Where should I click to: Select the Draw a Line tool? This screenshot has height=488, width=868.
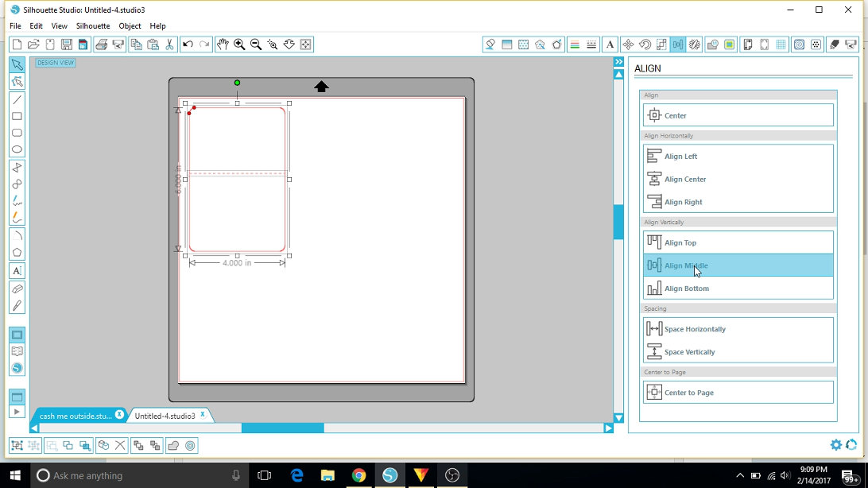coord(17,100)
